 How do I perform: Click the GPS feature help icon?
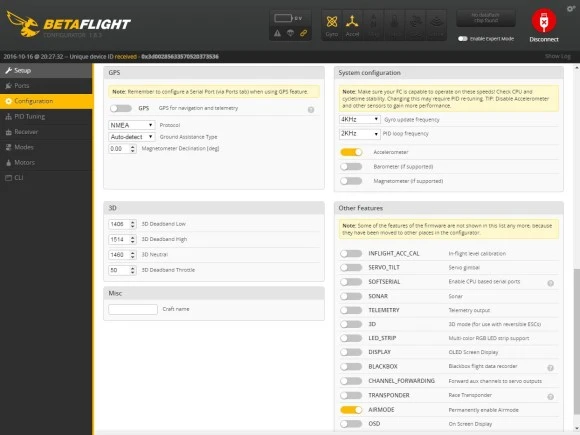point(311,109)
